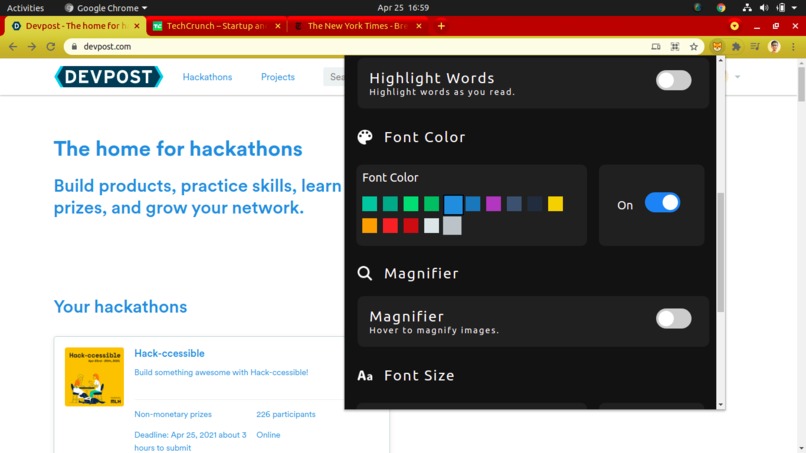Expand the system menu arrow in top bar
The image size is (806, 453).
coord(794,8)
